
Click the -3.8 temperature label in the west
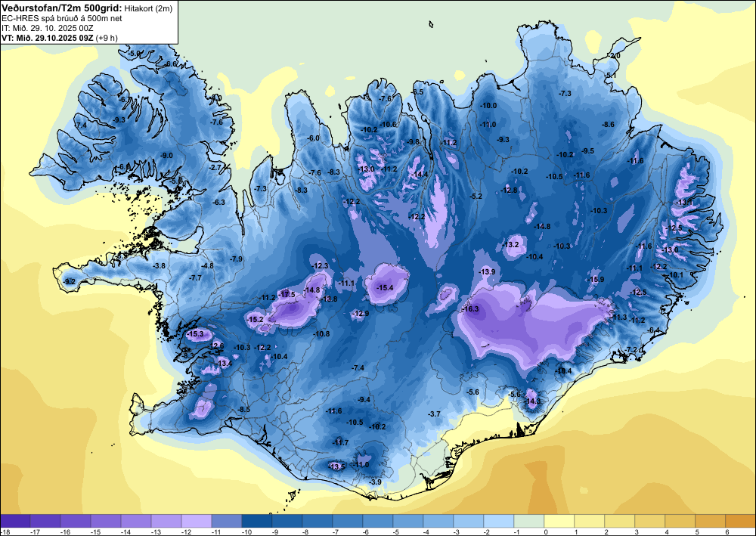pyautogui.click(x=159, y=265)
